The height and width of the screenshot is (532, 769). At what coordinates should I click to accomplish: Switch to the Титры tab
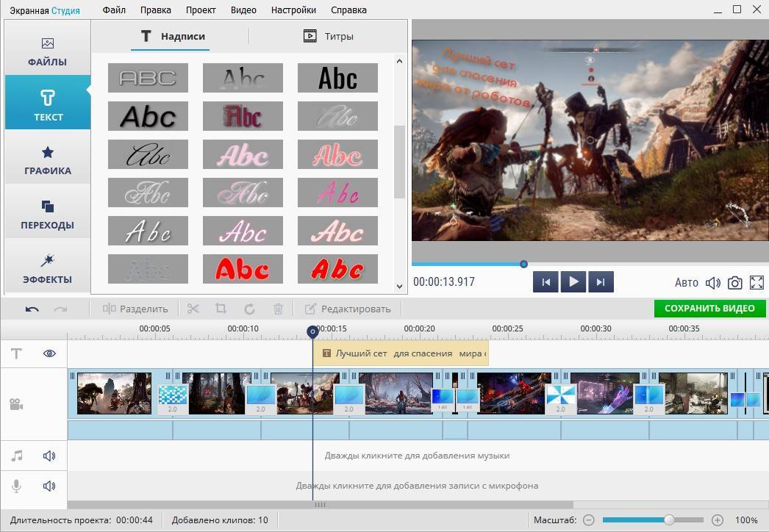click(x=329, y=36)
